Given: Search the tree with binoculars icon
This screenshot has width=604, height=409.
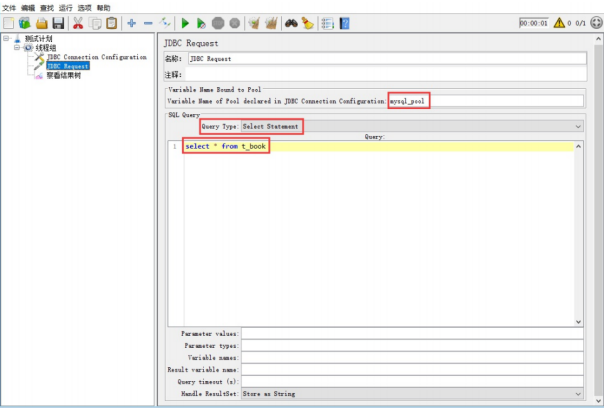Looking at the screenshot, I should [291, 23].
